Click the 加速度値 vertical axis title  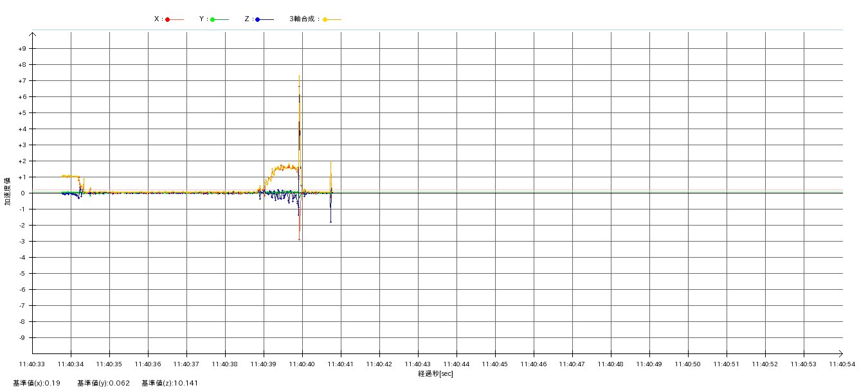pyautogui.click(x=8, y=192)
